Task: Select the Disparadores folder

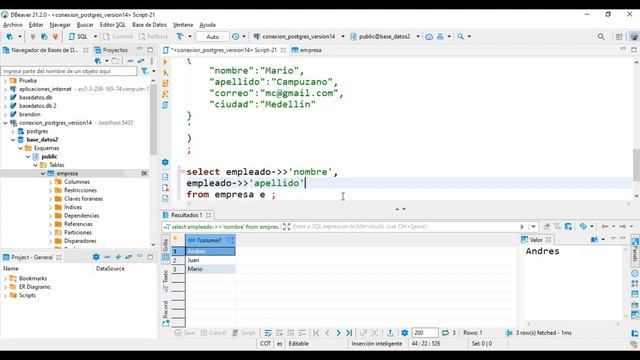Action: [x=80, y=241]
